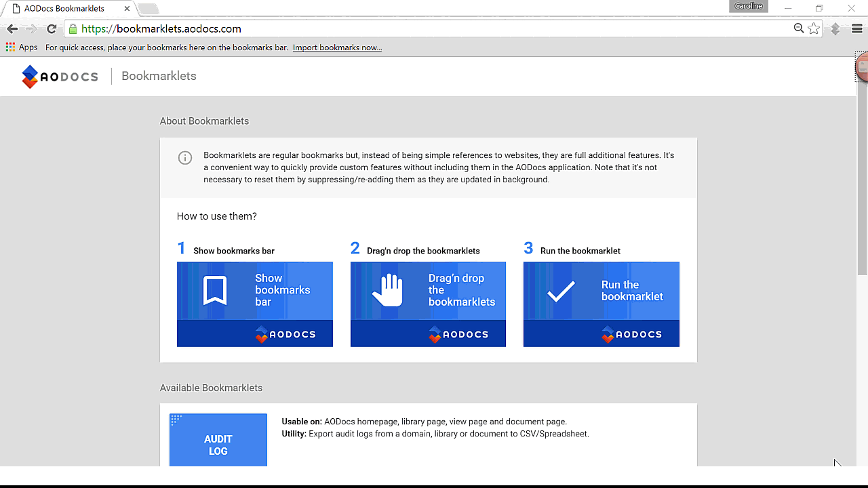Click the AUDIT LOG bookmarklet button
Screen dimensions: 868x488
218,440
